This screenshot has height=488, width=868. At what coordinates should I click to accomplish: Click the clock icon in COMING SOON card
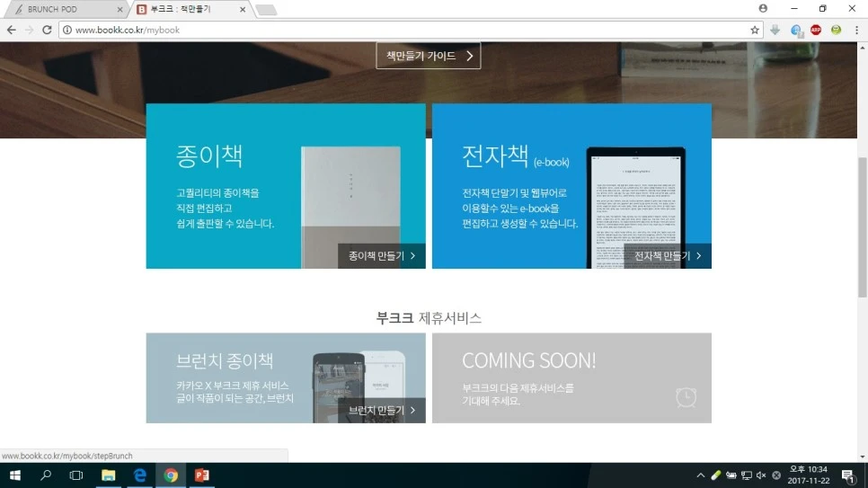click(686, 397)
